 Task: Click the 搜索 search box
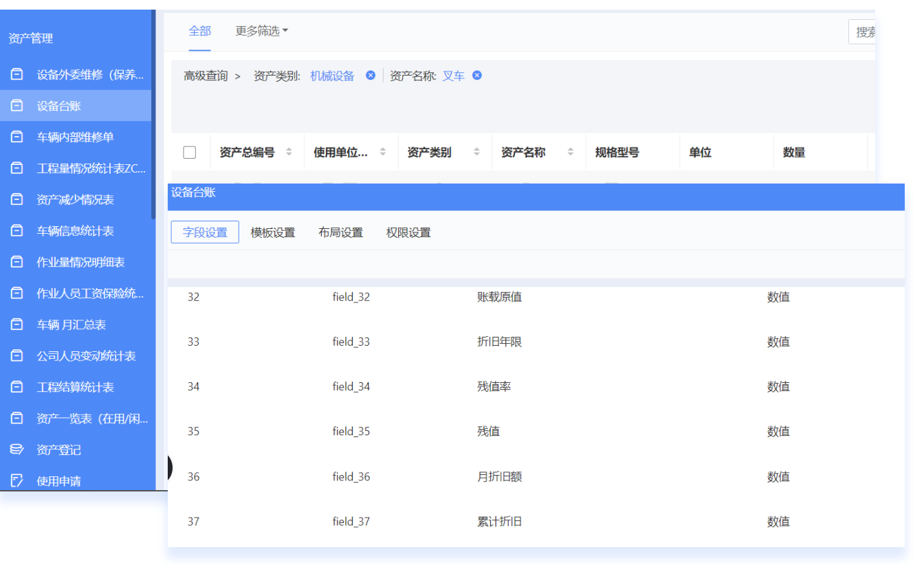point(862,32)
